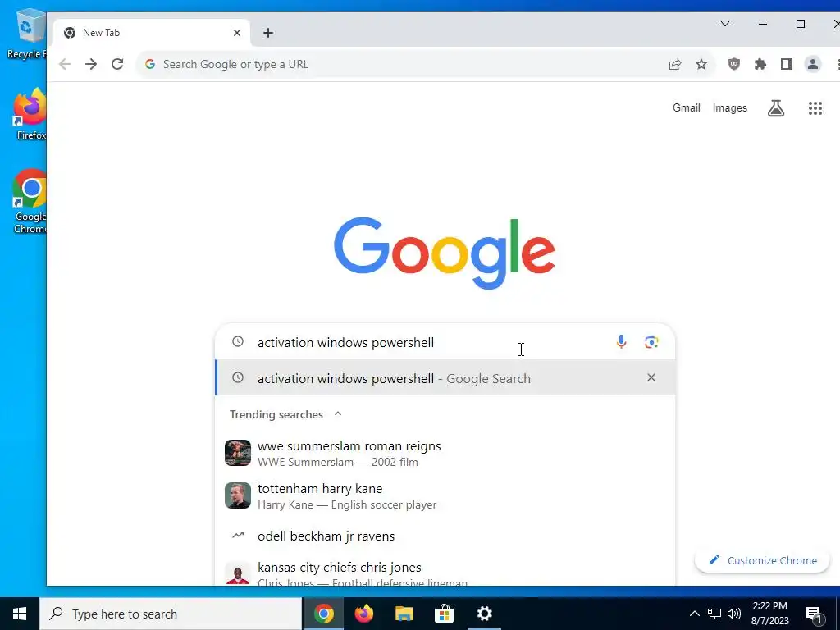Open File Explorer from the taskbar
This screenshot has height=630, width=840.
(x=404, y=614)
